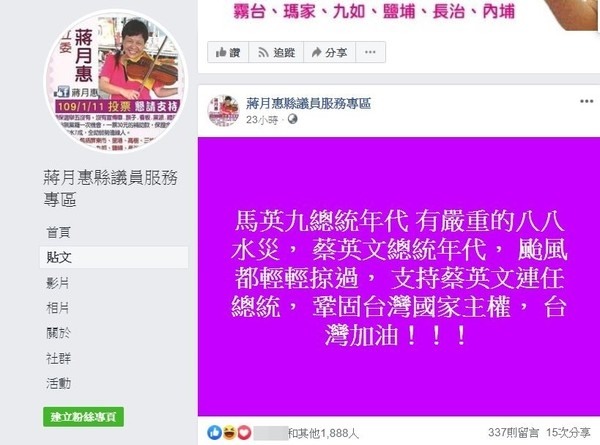
Task: Open the post's three-dots options menu
Action: click(x=586, y=101)
